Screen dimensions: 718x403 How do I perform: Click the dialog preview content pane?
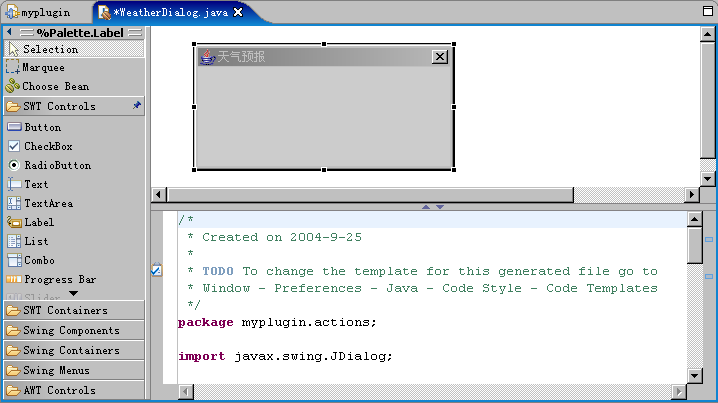coord(324,116)
